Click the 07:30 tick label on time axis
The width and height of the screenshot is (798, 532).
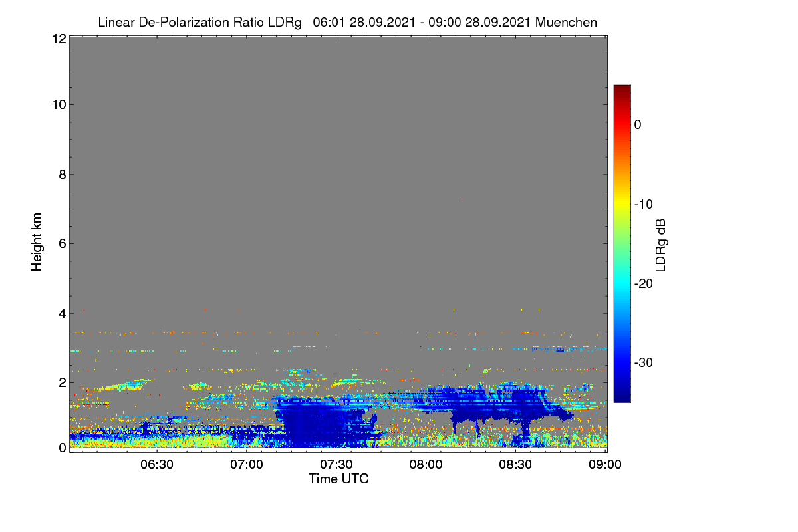(x=336, y=465)
